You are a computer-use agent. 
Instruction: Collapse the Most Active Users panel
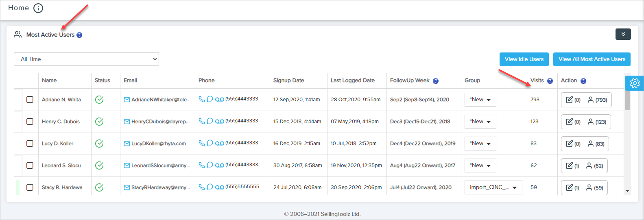(x=623, y=34)
